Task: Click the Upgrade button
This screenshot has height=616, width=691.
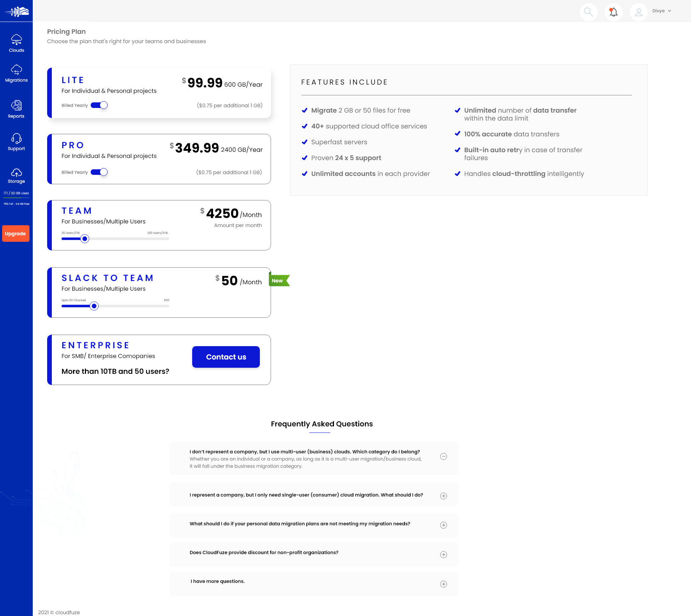Action: tap(15, 234)
